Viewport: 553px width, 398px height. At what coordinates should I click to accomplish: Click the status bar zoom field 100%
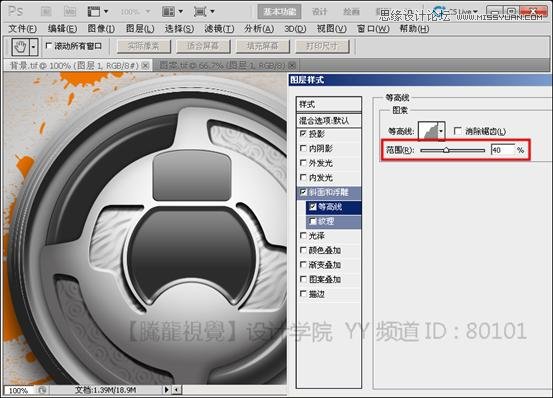(x=19, y=391)
